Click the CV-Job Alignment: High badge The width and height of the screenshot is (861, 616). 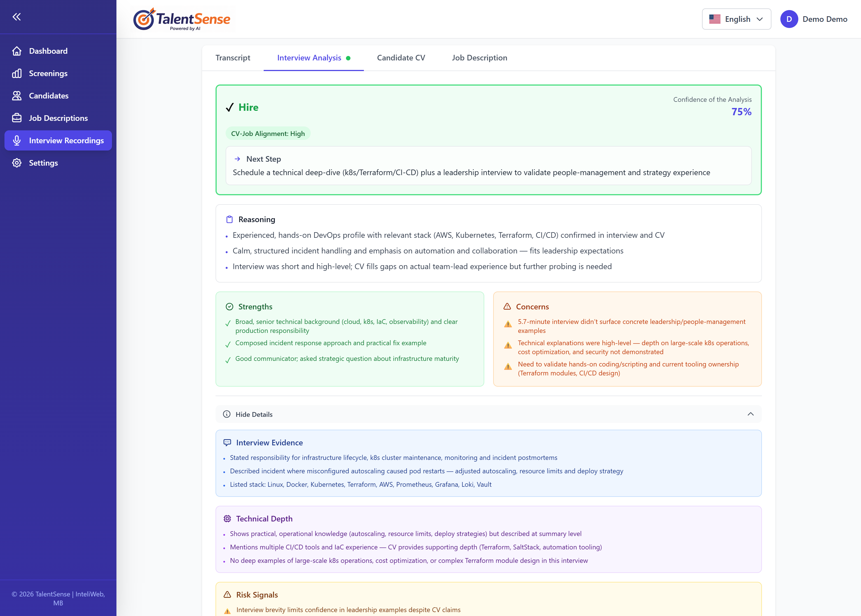[268, 133]
